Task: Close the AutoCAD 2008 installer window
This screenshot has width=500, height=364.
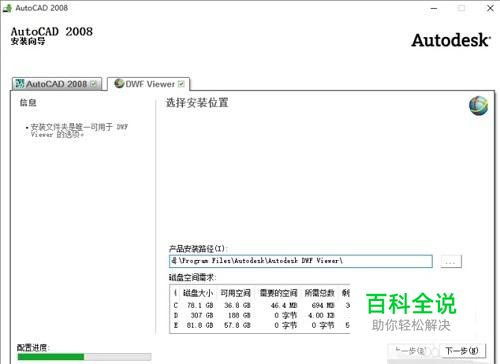Action: click(x=490, y=8)
